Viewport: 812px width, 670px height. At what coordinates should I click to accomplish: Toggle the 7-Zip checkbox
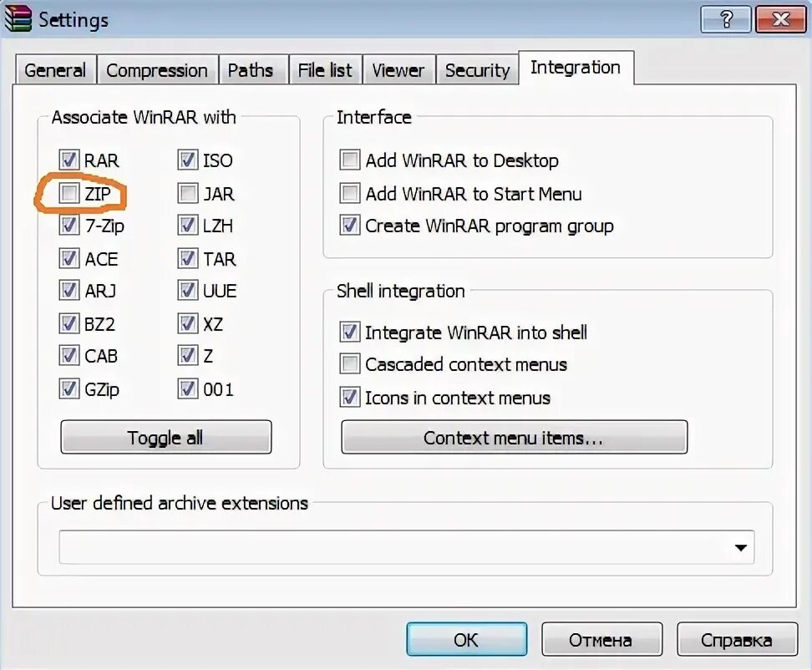coord(69,226)
